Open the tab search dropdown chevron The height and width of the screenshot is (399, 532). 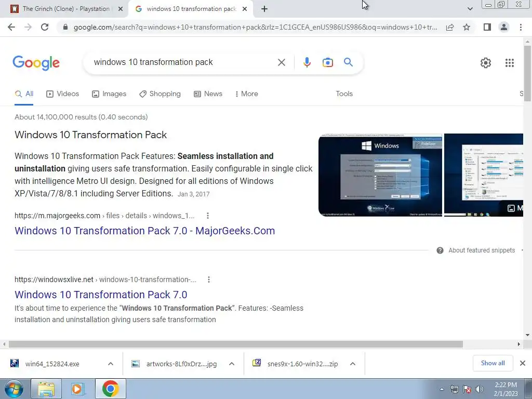click(x=470, y=9)
